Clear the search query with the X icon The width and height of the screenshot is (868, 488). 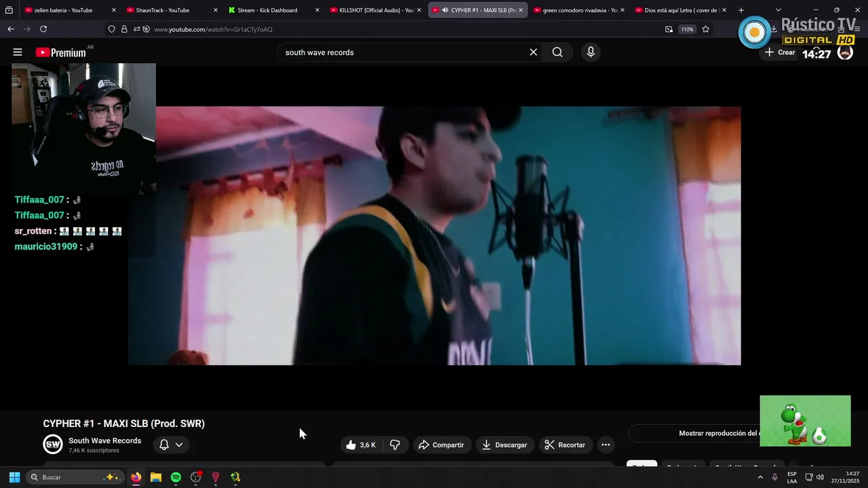pos(533,52)
